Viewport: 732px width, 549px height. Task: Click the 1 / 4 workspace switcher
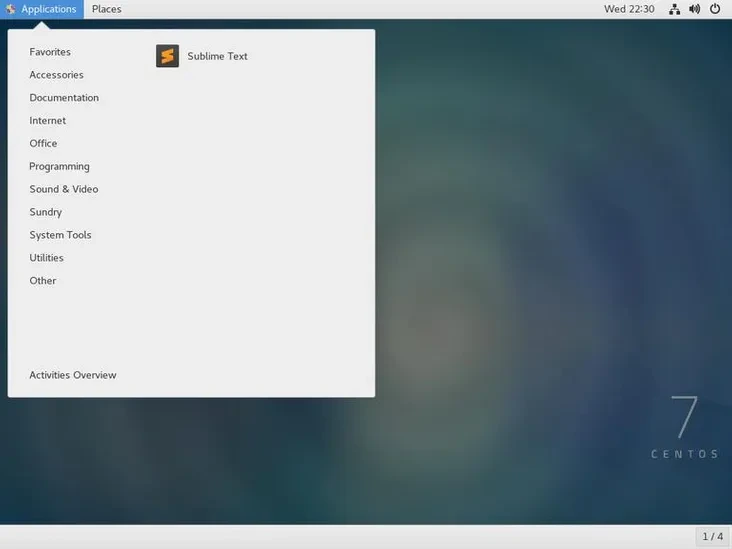[712, 536]
